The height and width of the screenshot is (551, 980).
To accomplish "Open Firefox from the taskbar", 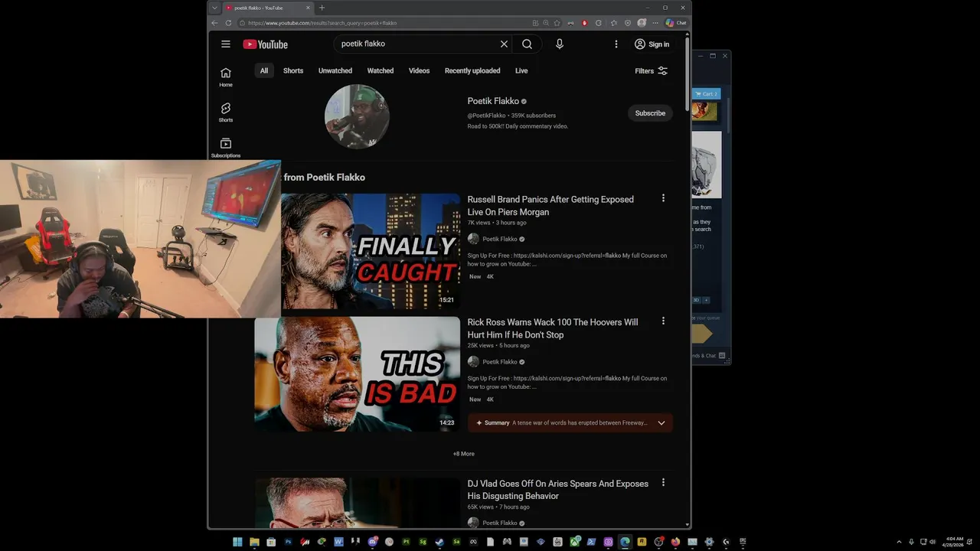I will (675, 542).
